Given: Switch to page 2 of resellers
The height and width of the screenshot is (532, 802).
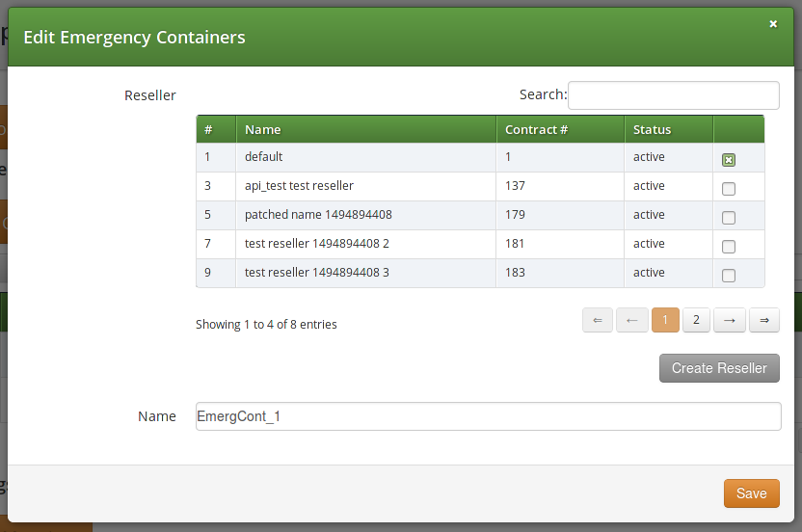Looking at the screenshot, I should point(697,320).
